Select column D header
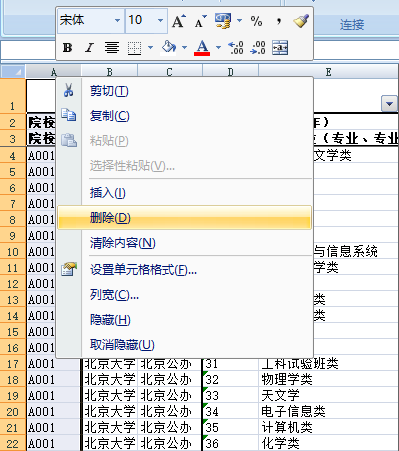This screenshot has height=451, width=399. (230, 71)
